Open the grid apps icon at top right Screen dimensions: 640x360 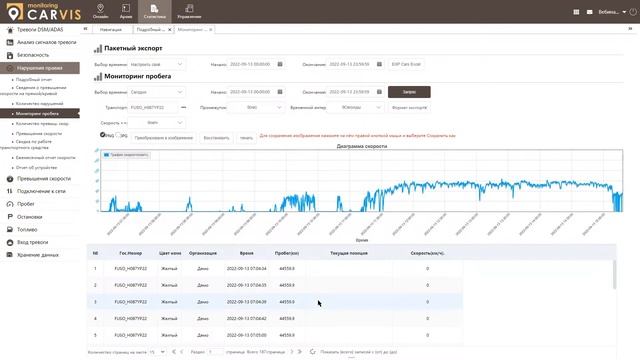576,12
